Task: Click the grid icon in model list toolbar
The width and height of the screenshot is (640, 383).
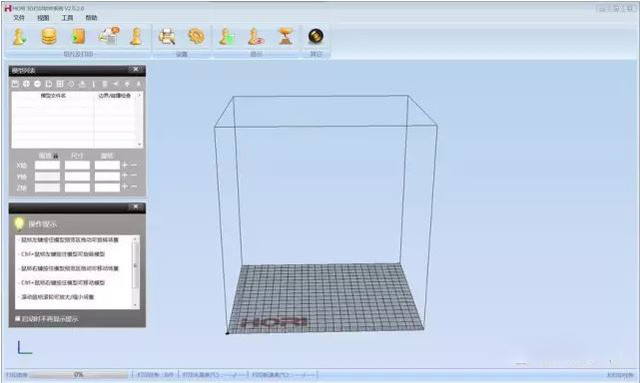Action: (60, 84)
